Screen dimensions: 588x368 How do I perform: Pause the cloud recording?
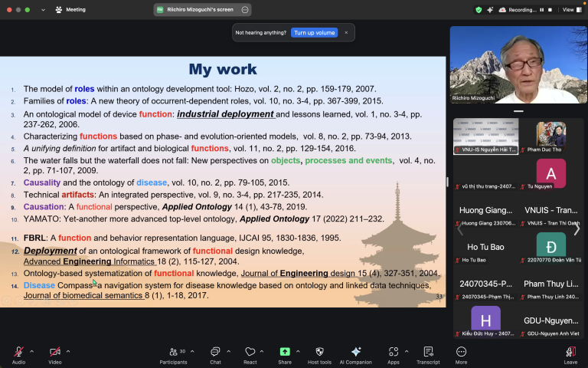pyautogui.click(x=541, y=10)
